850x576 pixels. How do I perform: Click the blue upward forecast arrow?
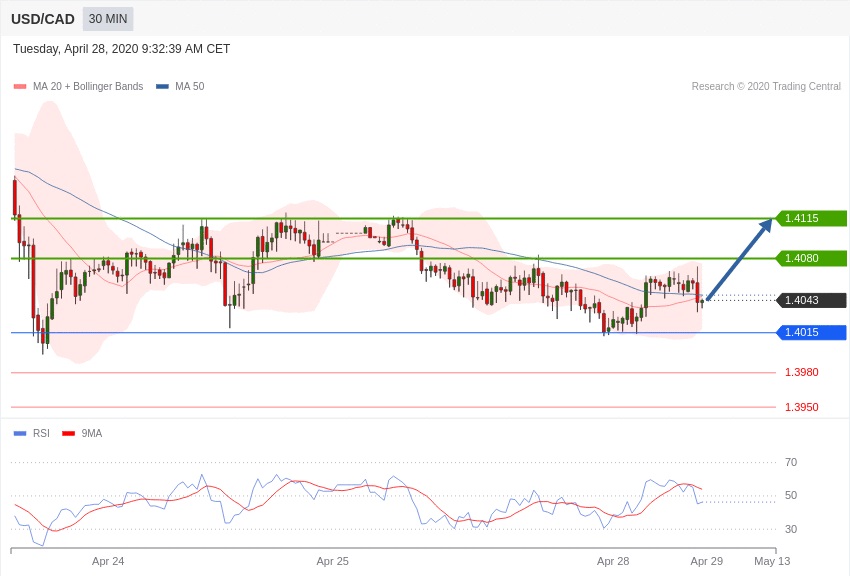[x=739, y=260]
